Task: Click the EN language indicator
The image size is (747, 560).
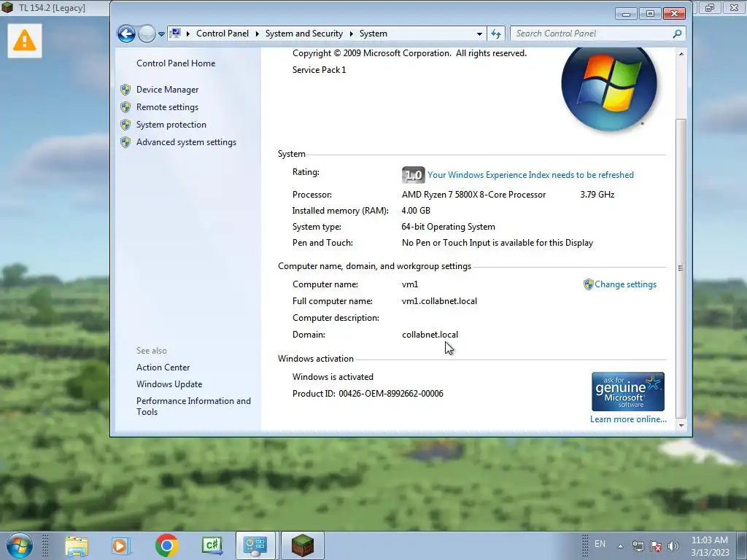Action: coord(600,544)
